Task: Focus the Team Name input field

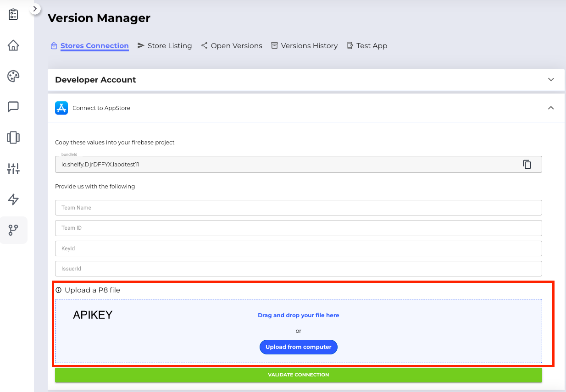Action: [x=298, y=208]
